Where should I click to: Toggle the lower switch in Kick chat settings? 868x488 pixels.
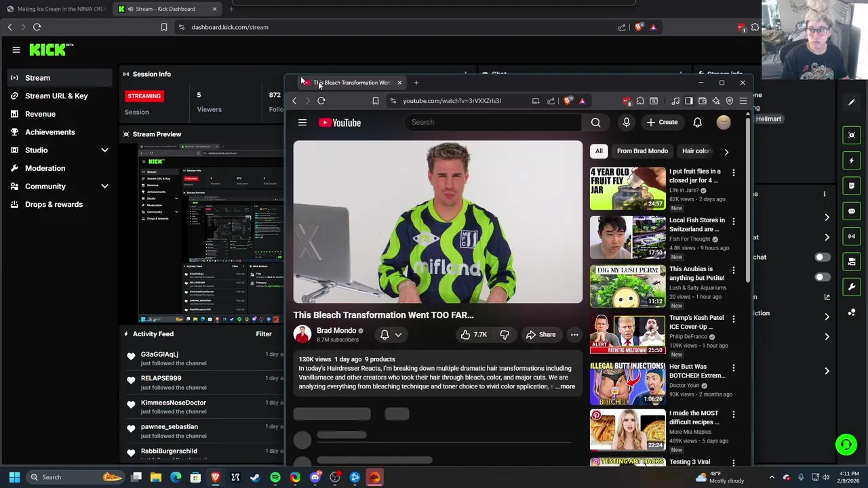[x=821, y=277]
